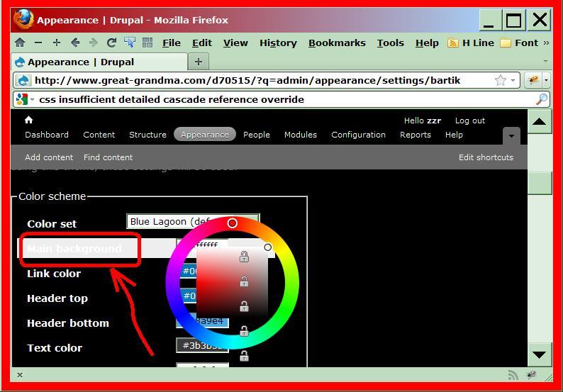Click the RSS feed status bar icon
The height and width of the screenshot is (392, 563).
pyautogui.click(x=513, y=375)
